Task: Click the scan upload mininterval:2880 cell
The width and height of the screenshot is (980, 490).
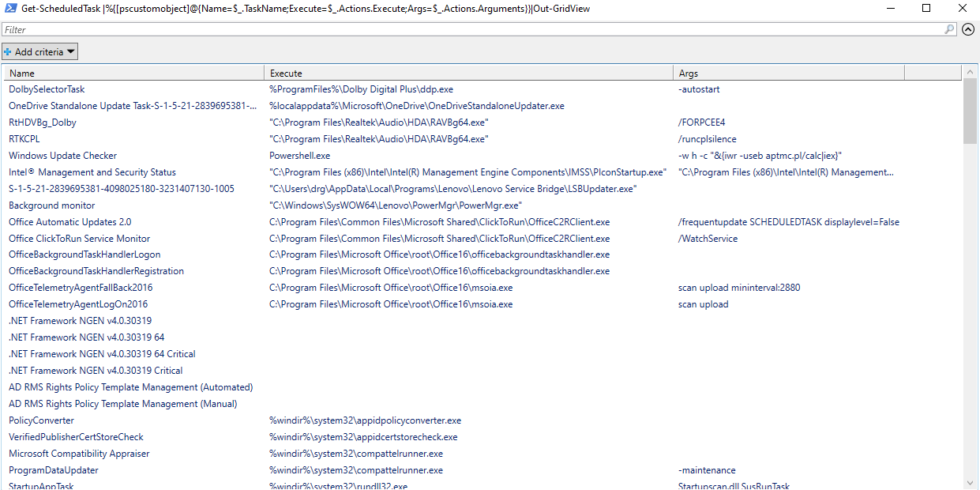Action: tap(739, 288)
